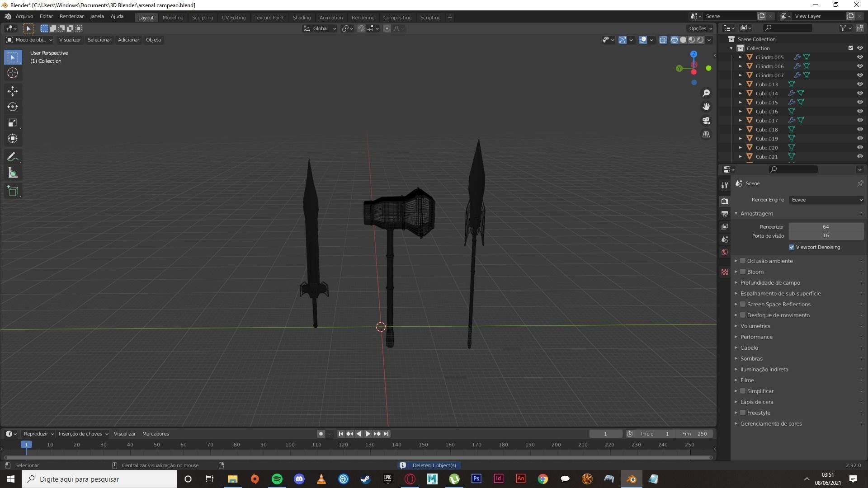
Task: Hide Cilindro.005 in the outliner
Action: click(x=860, y=57)
